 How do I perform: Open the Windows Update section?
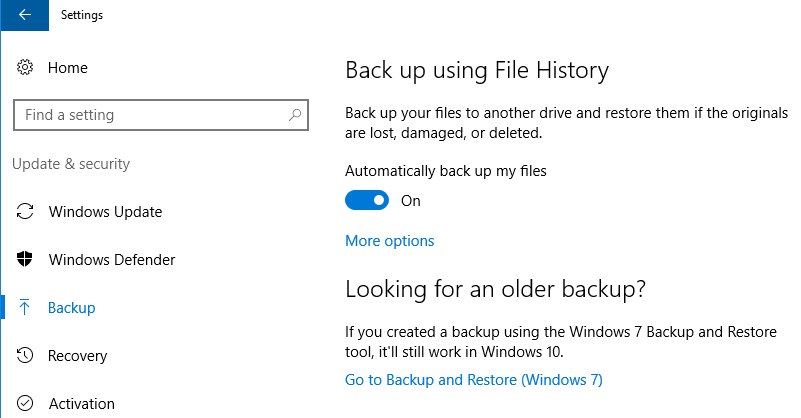105,212
